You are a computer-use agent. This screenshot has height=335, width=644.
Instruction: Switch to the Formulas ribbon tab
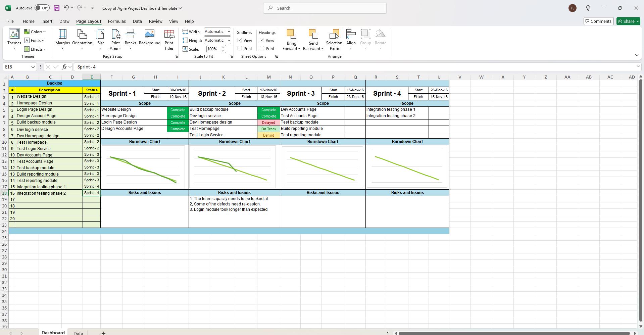(x=116, y=21)
